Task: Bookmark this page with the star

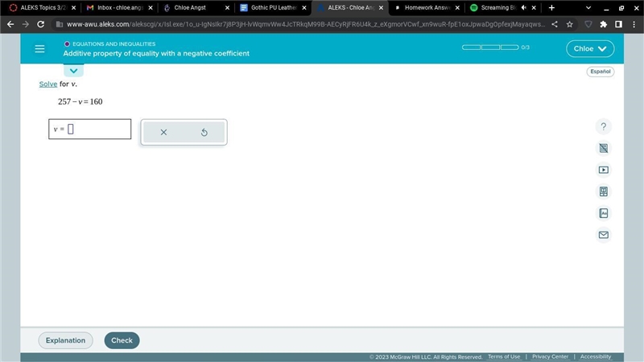Action: click(569, 24)
